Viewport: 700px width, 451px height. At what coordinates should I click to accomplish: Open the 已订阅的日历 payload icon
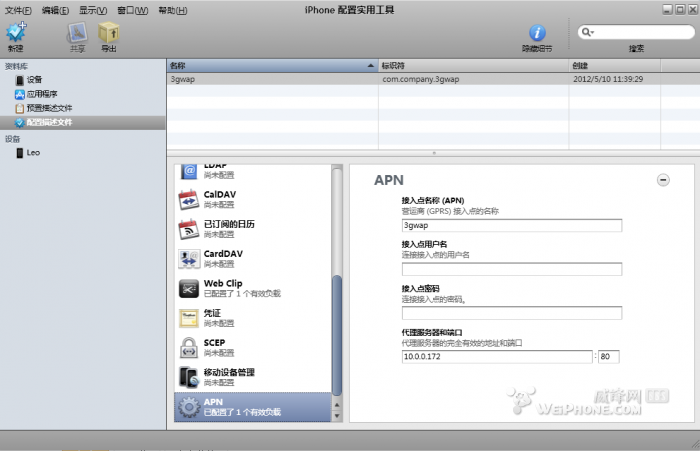[189, 229]
